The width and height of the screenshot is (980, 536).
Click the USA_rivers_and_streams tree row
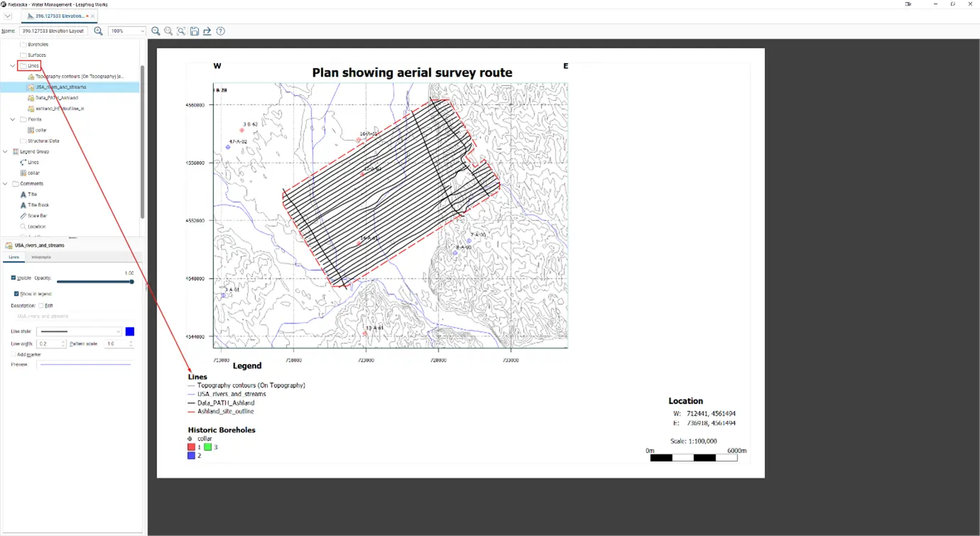(x=70, y=87)
